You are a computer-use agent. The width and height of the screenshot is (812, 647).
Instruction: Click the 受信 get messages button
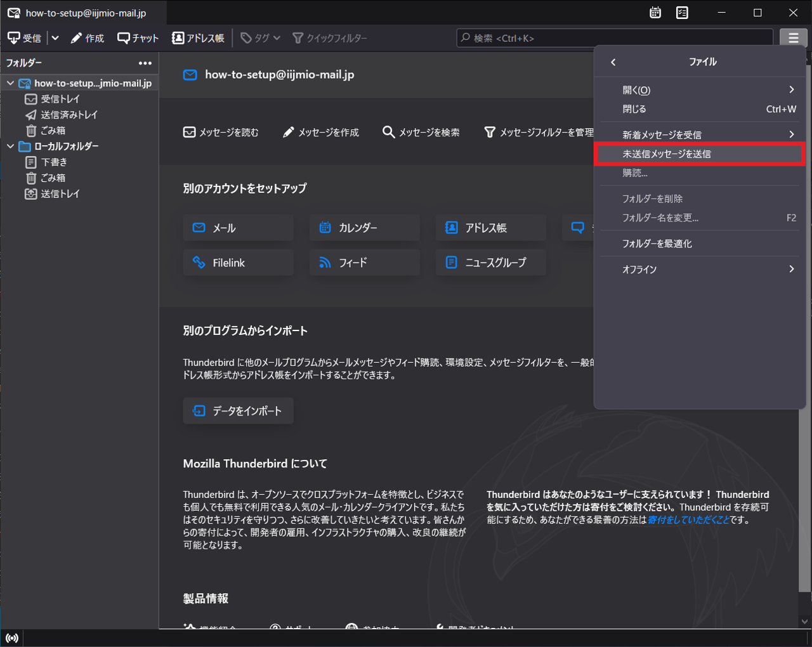click(x=24, y=38)
